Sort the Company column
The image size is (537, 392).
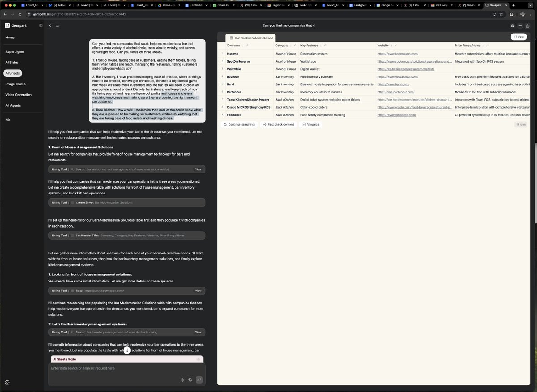pyautogui.click(x=243, y=46)
